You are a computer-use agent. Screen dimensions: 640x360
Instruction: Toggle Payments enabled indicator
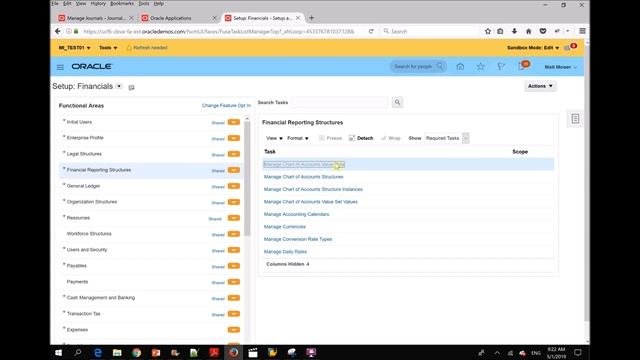pos(234,282)
